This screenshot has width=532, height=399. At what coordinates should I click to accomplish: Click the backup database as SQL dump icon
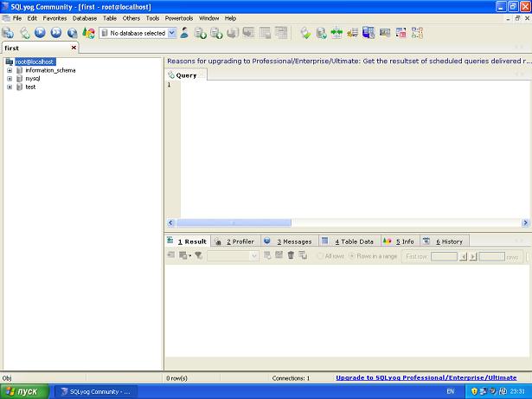[x=216, y=33]
